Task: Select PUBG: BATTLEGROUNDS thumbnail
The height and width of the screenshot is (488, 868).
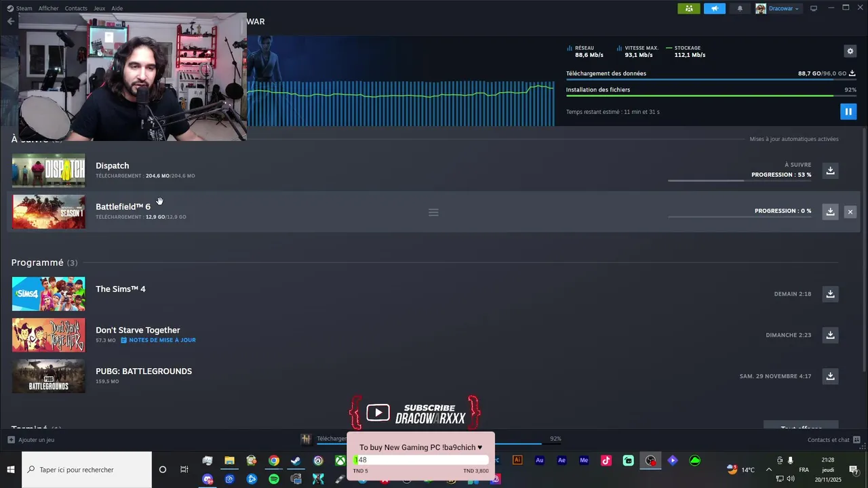Action: (x=49, y=376)
